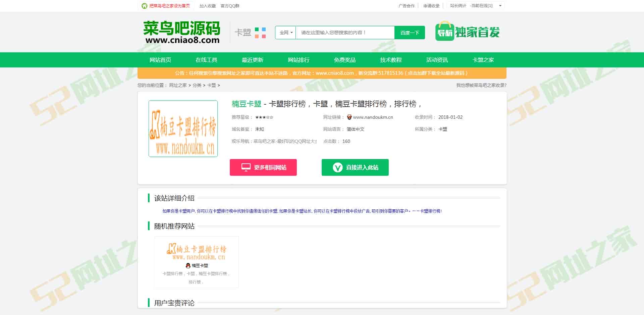Go to 网站排行 in the navigation bar
This screenshot has width=644, height=315.
pos(299,60)
